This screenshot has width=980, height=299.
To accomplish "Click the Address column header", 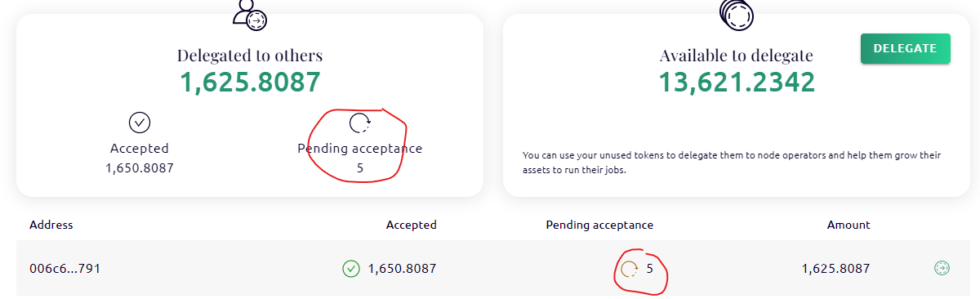I will click(x=51, y=225).
